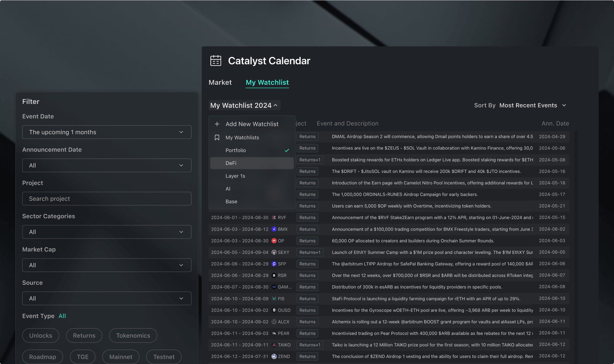Image resolution: width=614 pixels, height=364 pixels.
Task: Click the announcement date 2024-04-29
Action: click(552, 137)
